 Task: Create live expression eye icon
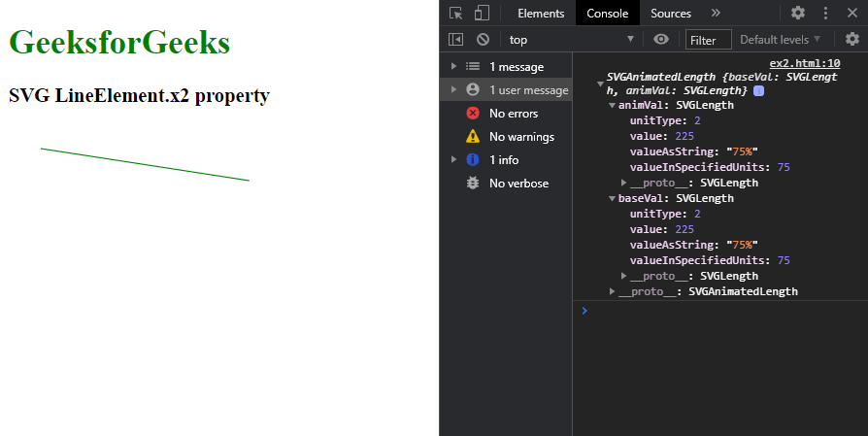click(661, 39)
